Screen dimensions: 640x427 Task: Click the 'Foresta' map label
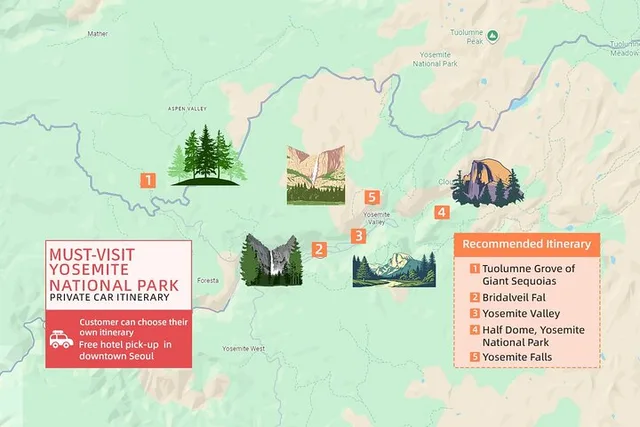pos(208,280)
